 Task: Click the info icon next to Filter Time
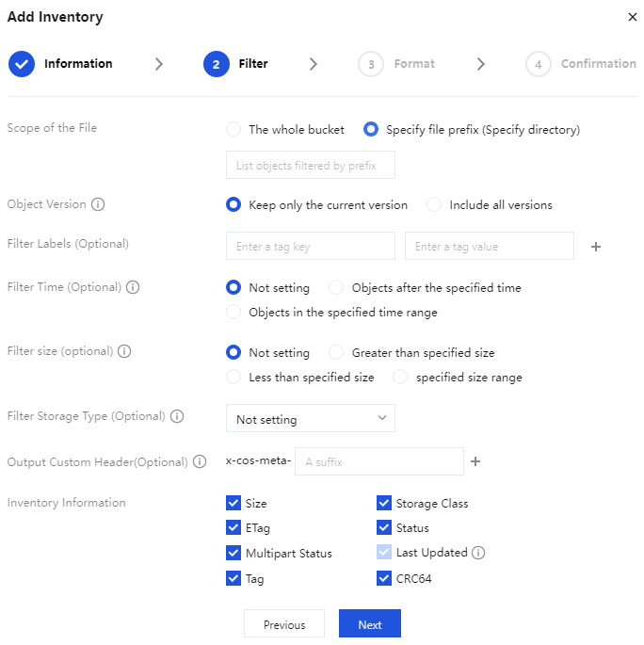[133, 286]
